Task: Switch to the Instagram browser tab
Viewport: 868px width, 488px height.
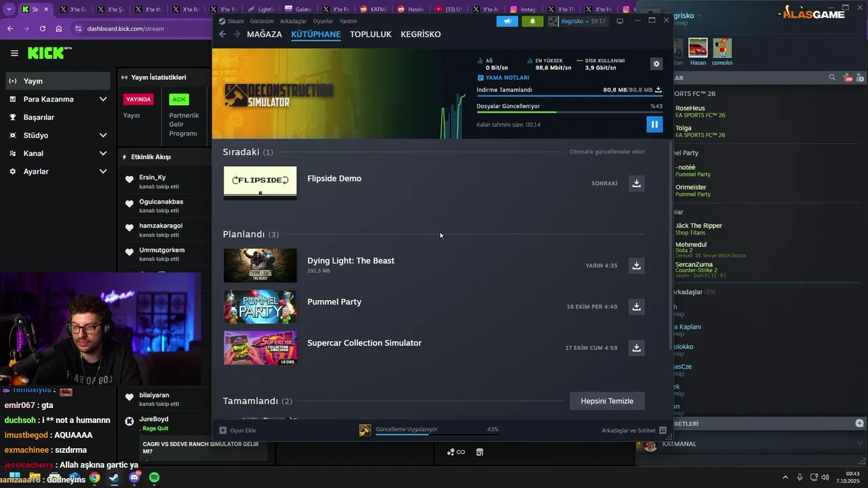Action: [x=522, y=9]
